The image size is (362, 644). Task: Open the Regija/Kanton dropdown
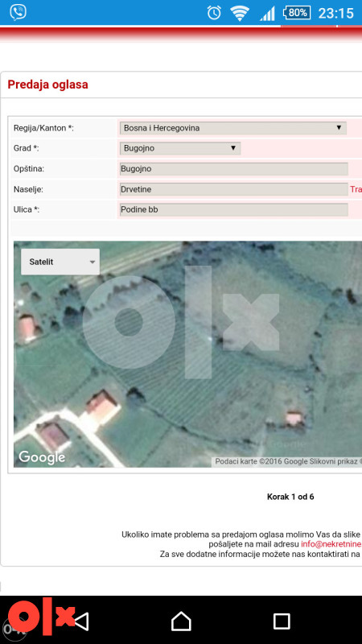[233, 128]
